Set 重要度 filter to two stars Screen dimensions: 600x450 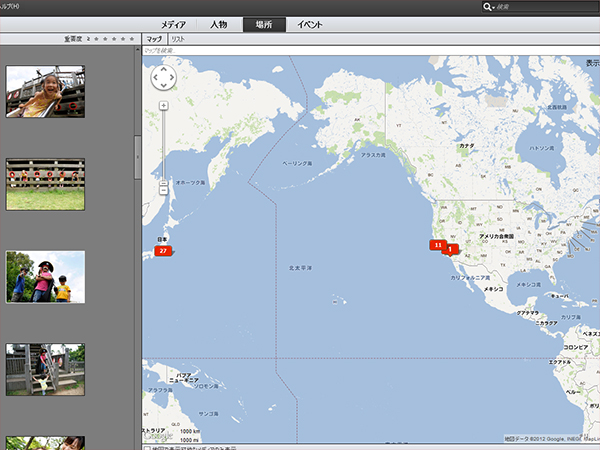(105, 39)
